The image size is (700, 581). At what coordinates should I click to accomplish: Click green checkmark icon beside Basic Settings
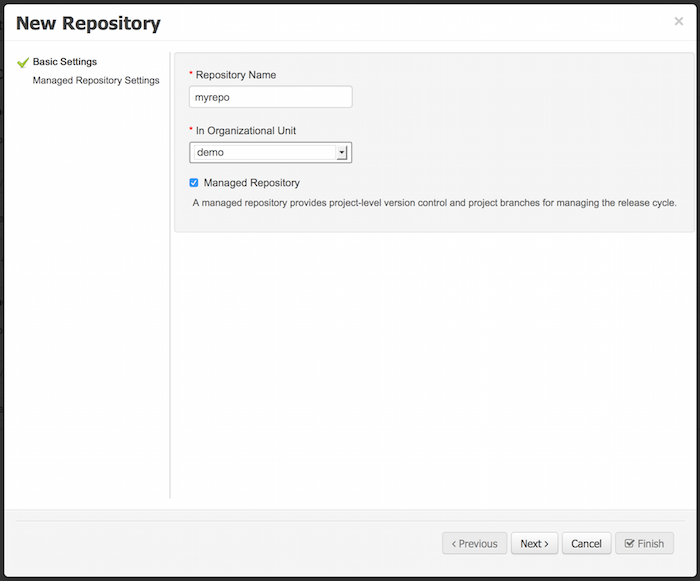(x=23, y=62)
